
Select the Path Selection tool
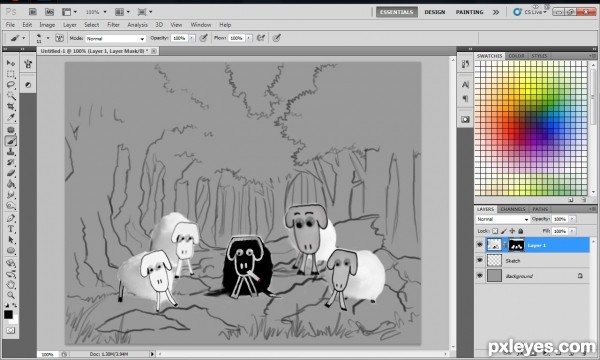click(x=11, y=240)
